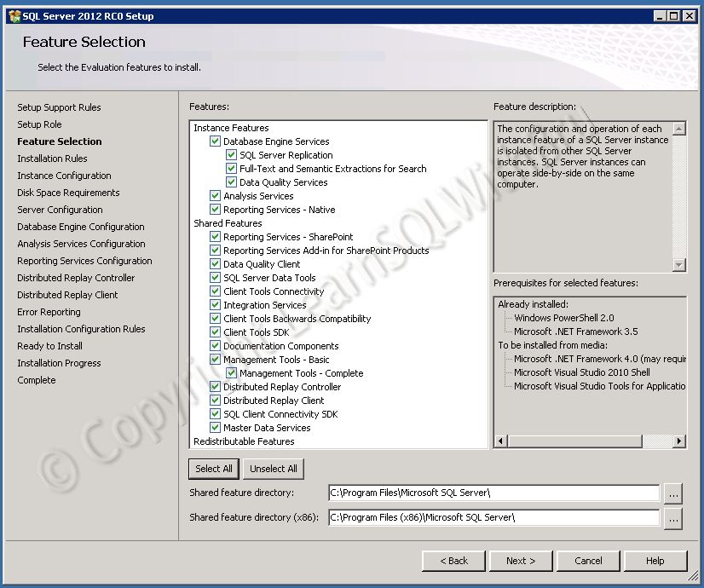Click 'Ready to Install' step in sidebar
The height and width of the screenshot is (588, 704).
point(49,346)
